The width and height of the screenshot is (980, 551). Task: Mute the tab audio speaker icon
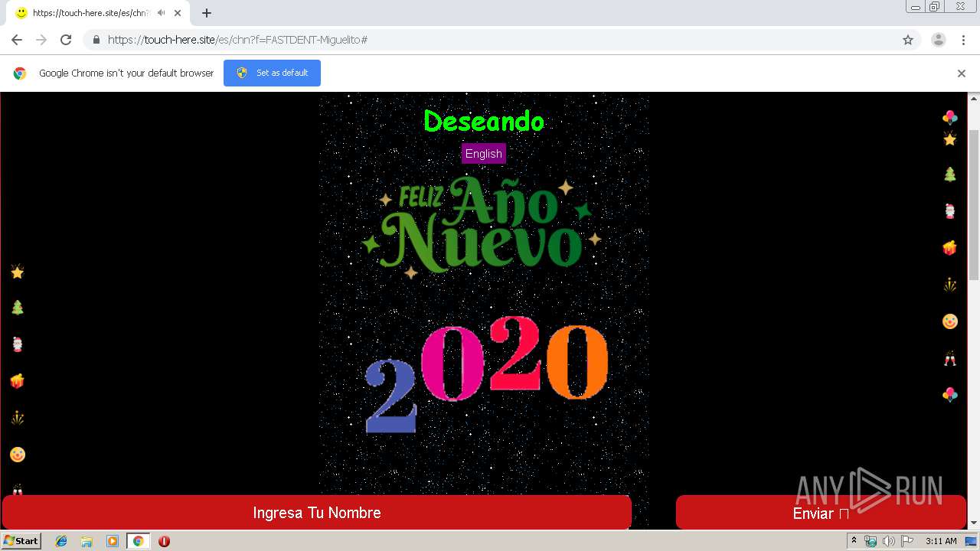click(162, 13)
